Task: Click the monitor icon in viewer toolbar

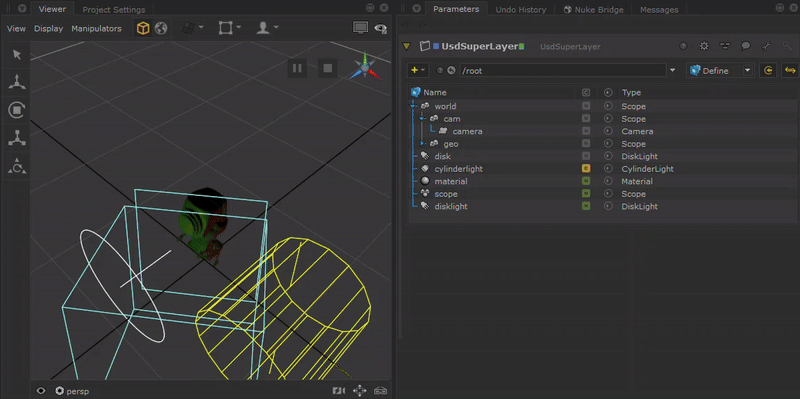Action: click(361, 28)
